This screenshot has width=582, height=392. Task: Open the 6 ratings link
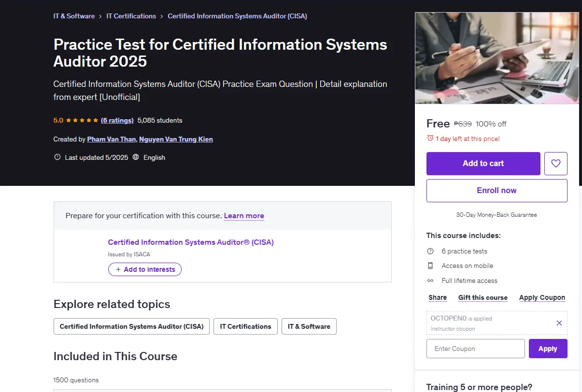[117, 120]
